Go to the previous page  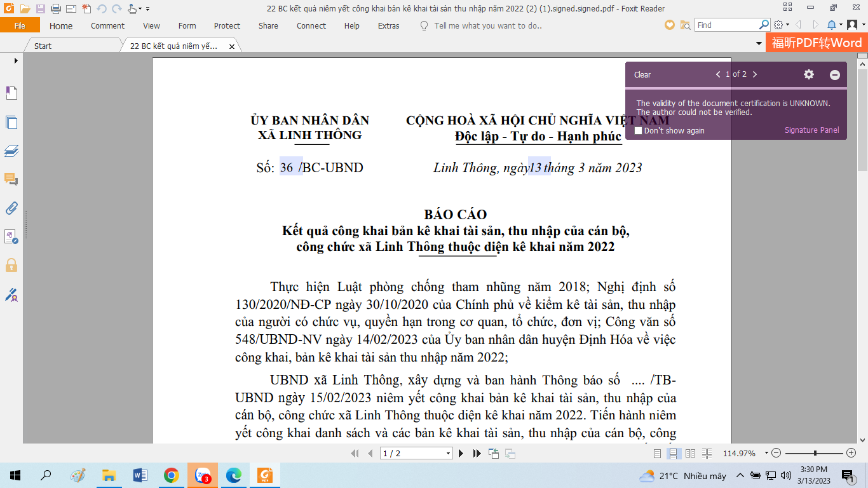pos(370,453)
